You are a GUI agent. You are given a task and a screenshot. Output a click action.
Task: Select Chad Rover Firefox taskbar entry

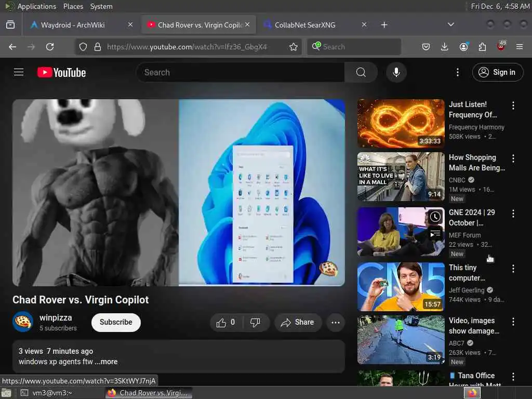point(149,393)
